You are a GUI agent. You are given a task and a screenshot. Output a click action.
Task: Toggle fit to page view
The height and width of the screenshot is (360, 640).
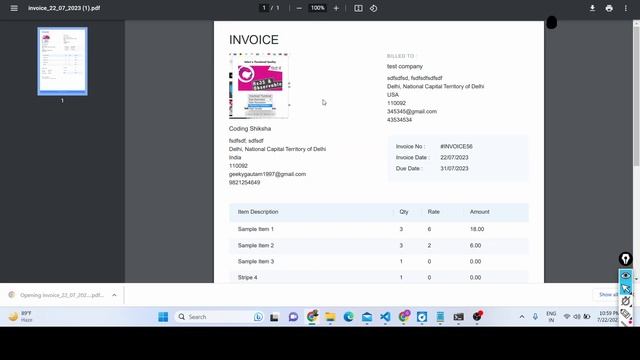pos(358,8)
